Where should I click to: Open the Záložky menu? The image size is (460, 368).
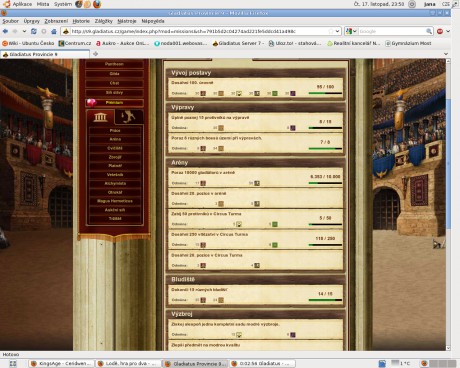[103, 21]
